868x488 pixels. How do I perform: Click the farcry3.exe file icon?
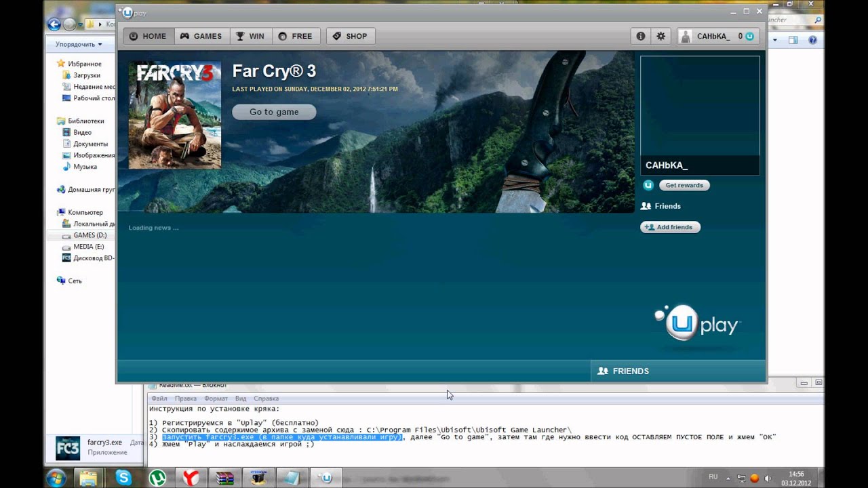(68, 447)
